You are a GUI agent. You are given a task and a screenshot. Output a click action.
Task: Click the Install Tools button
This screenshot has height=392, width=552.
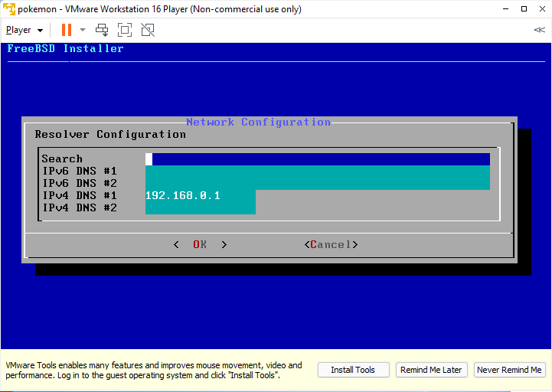point(353,370)
